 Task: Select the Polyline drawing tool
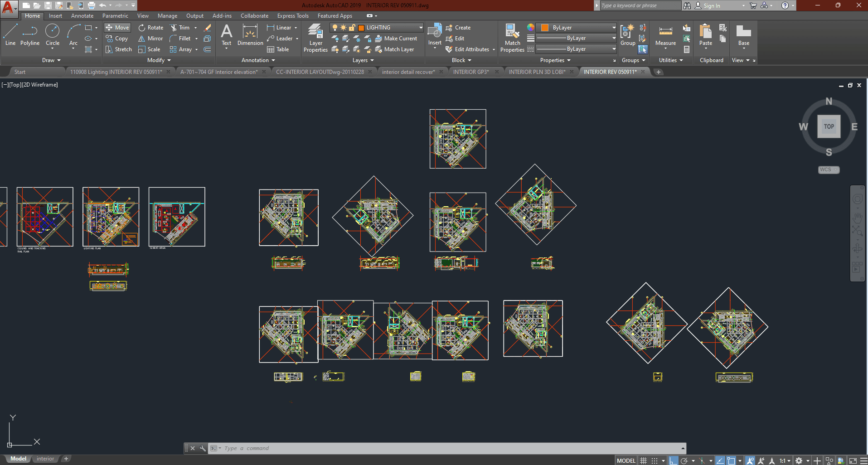29,35
